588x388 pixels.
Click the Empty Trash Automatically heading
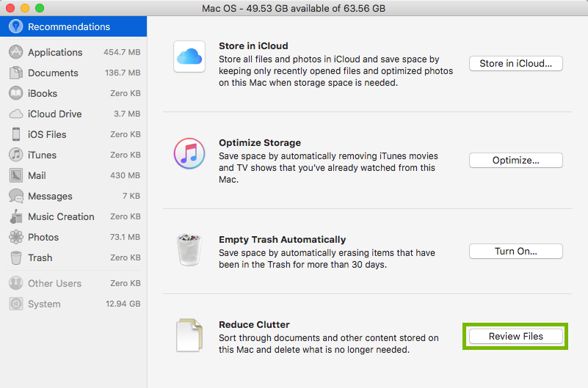coord(283,239)
